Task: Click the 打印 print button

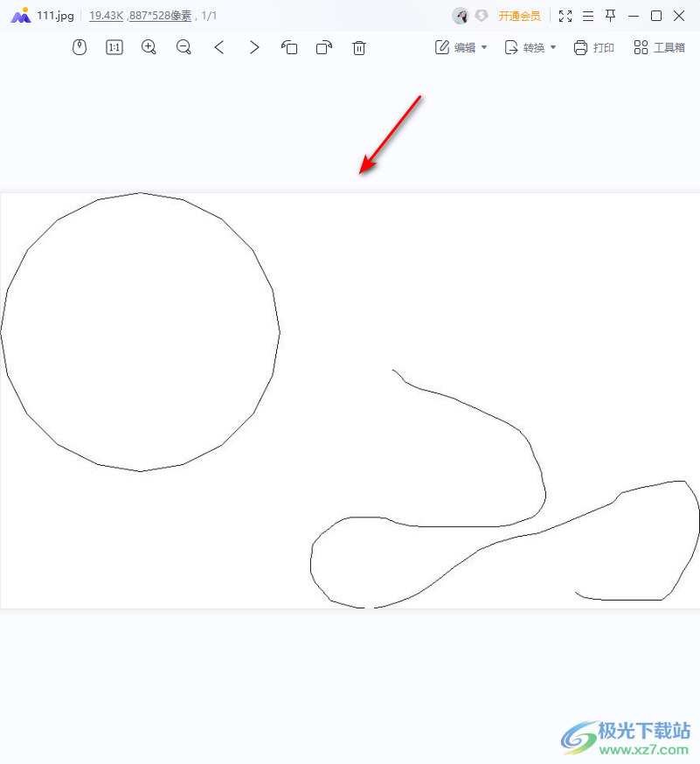Action: [x=594, y=47]
